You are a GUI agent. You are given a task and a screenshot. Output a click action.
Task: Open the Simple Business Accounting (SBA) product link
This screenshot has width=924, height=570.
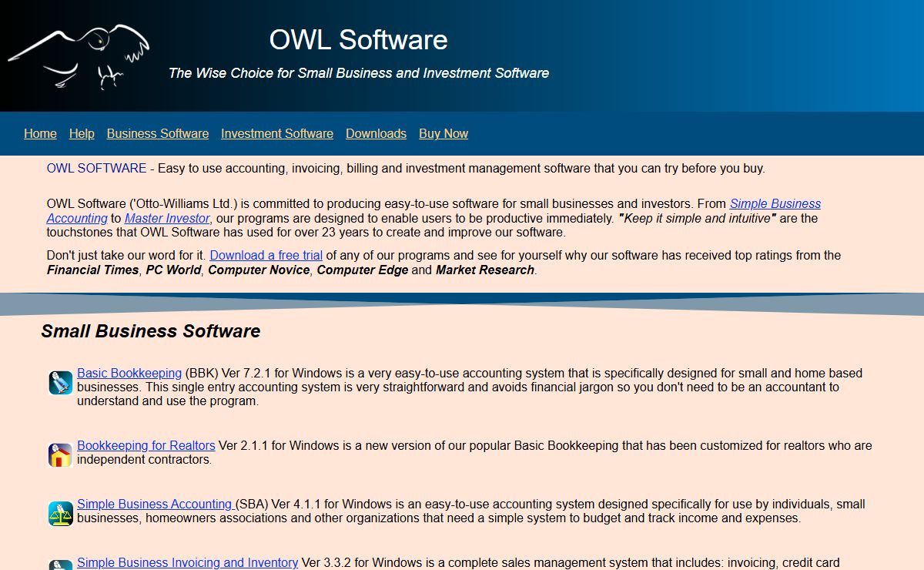[x=156, y=504]
